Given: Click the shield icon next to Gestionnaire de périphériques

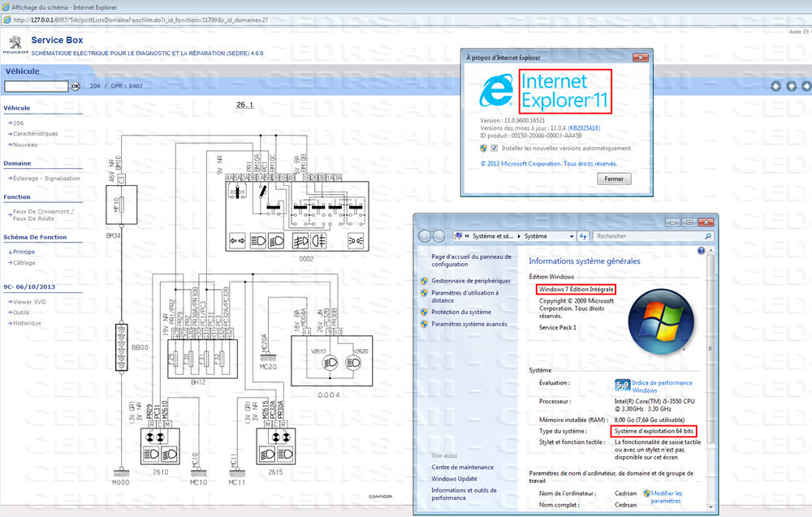Looking at the screenshot, I should [424, 281].
